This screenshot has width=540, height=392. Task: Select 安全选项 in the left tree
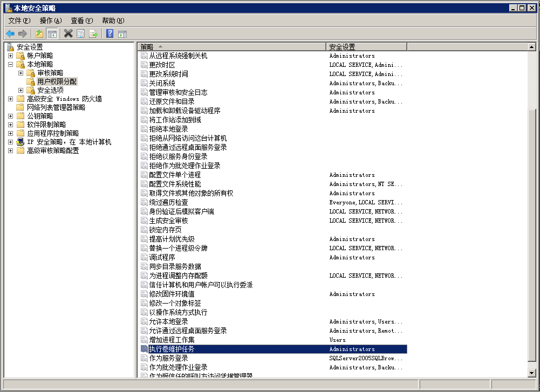(50, 90)
